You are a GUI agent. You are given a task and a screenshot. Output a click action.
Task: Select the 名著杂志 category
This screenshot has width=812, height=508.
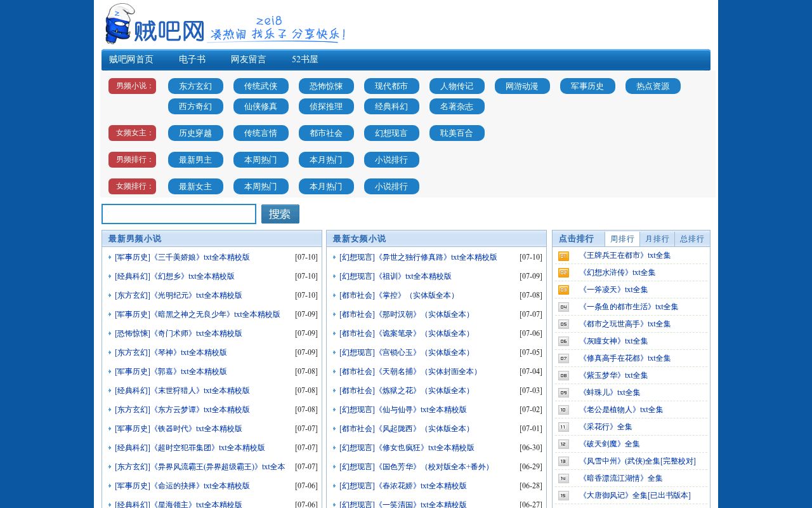[x=457, y=107]
